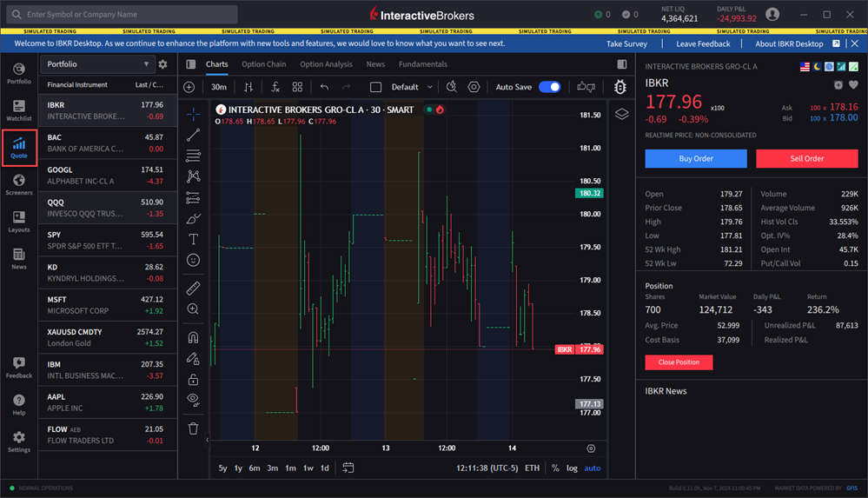Open the Settings sidebar item
The width and height of the screenshot is (868, 498).
(19, 442)
